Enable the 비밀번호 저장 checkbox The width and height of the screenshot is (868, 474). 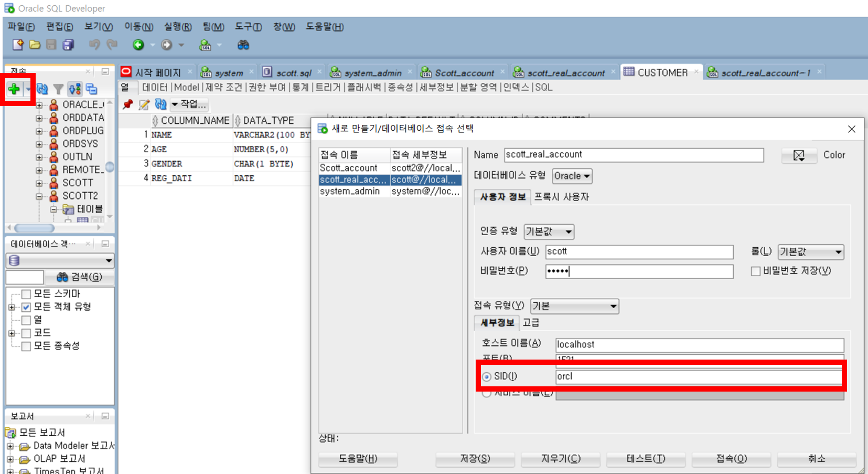click(756, 271)
